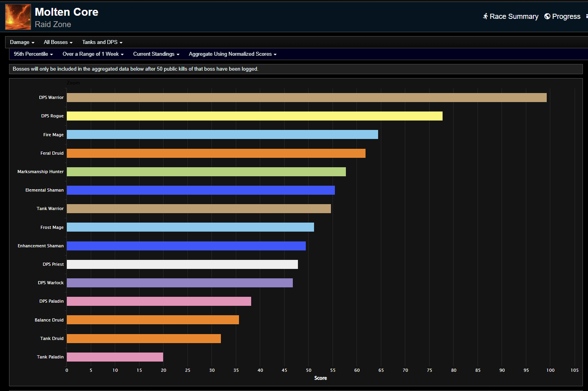The width and height of the screenshot is (588, 391).
Task: Click the DPS Warrior score bar
Action: click(307, 97)
